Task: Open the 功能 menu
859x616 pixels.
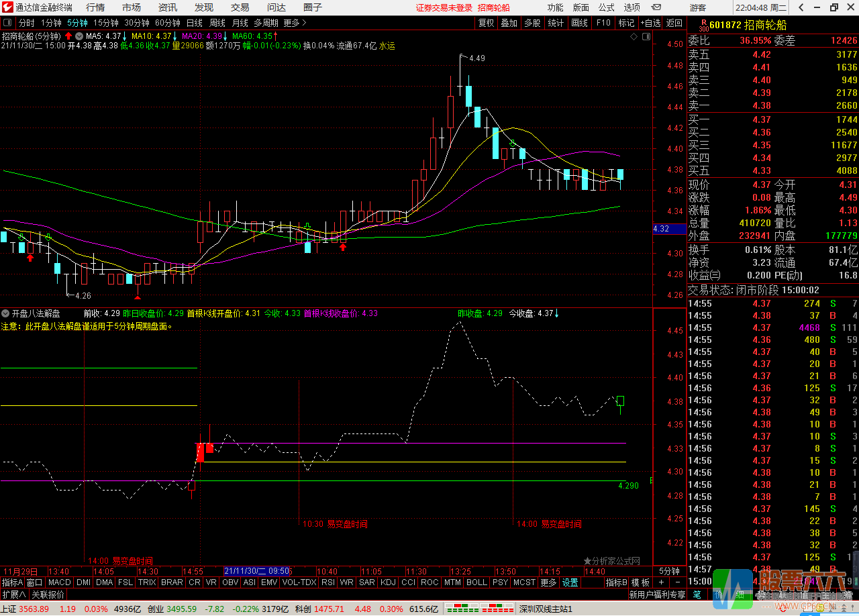Action: click(555, 7)
